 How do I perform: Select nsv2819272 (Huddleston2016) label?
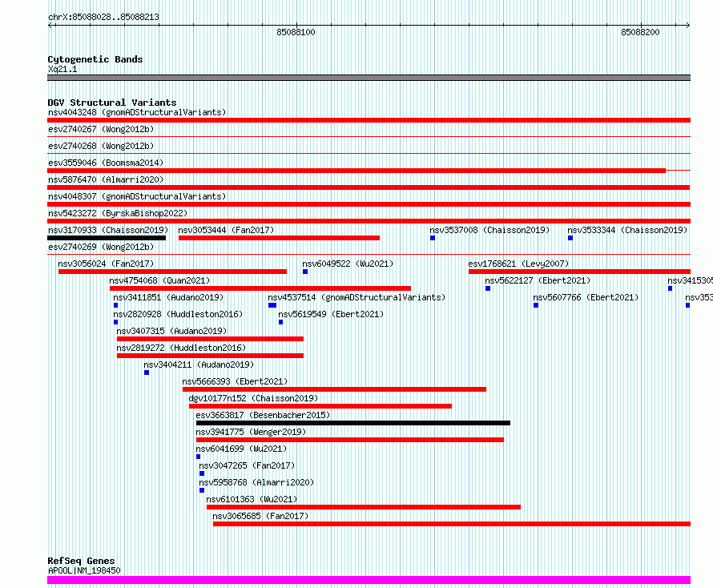(x=181, y=348)
